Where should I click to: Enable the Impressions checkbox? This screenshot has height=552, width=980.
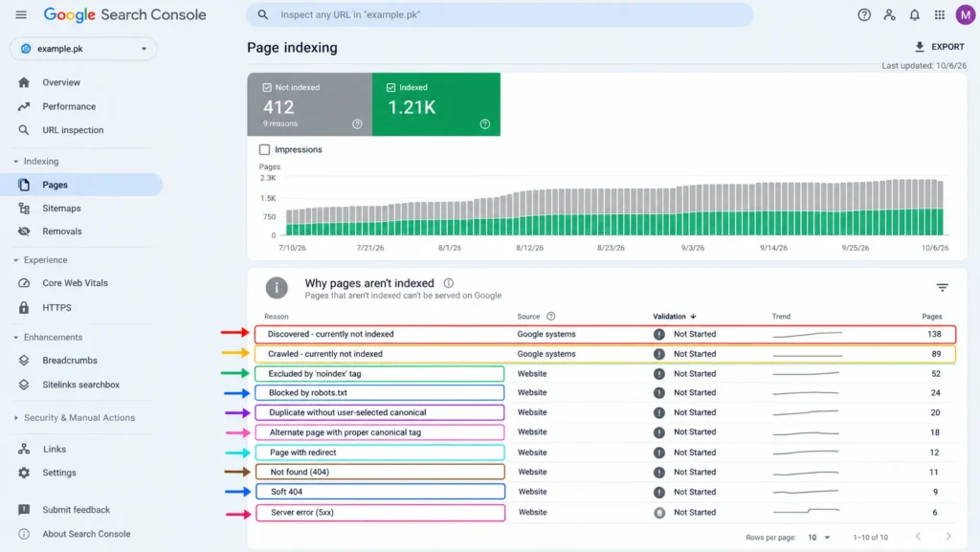pos(264,149)
